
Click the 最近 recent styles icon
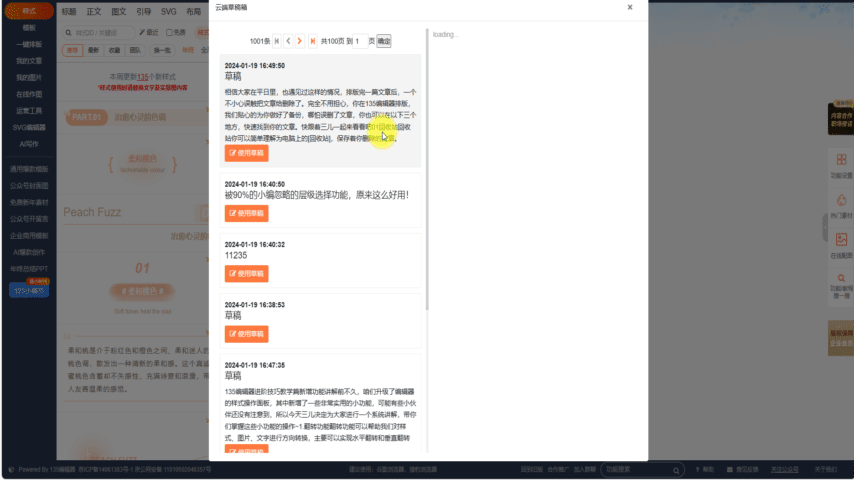(x=148, y=33)
